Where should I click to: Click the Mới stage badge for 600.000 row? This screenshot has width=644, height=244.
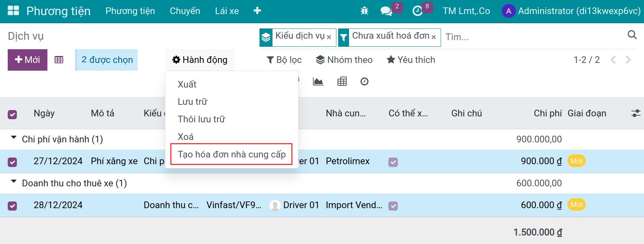[576, 205]
